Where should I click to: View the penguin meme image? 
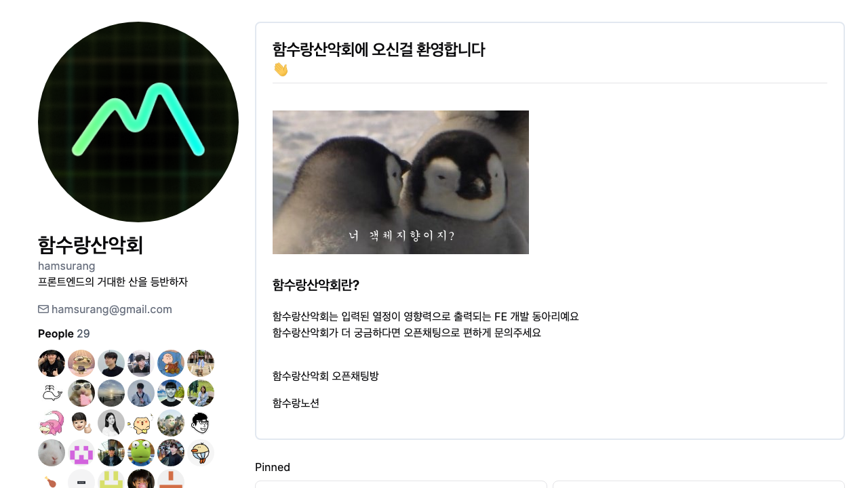(401, 182)
